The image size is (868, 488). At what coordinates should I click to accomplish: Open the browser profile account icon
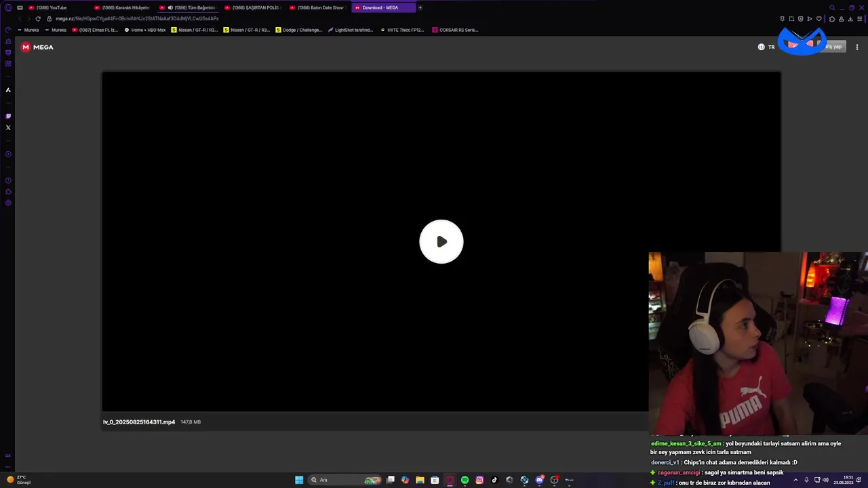pos(842,19)
